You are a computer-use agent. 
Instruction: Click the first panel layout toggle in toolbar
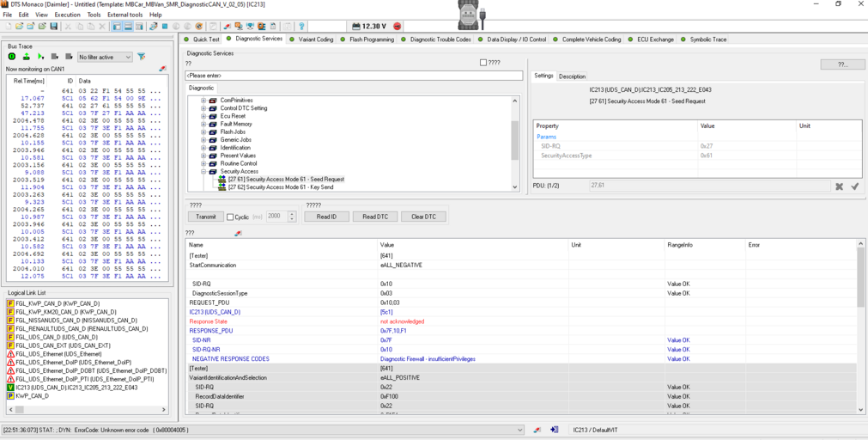tap(117, 26)
